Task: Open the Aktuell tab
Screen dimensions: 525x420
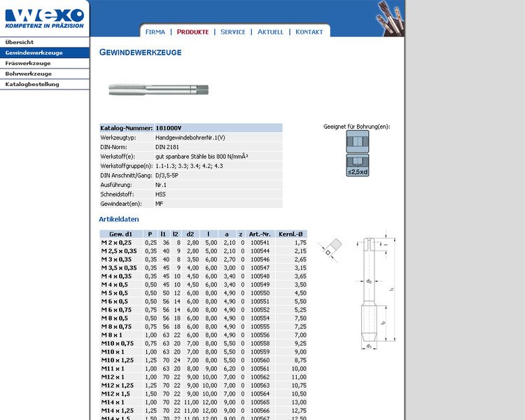Action: (270, 31)
